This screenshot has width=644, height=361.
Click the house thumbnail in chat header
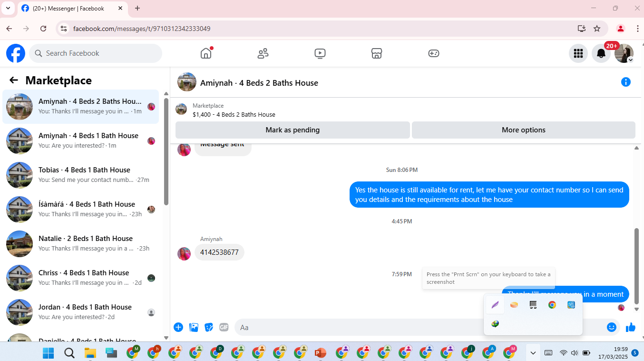click(x=187, y=82)
